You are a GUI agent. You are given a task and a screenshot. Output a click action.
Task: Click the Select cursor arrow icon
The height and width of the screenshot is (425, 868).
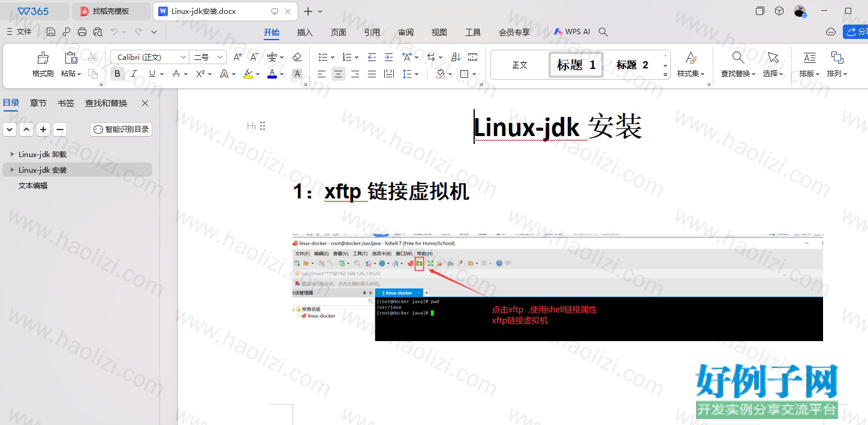pyautogui.click(x=773, y=58)
